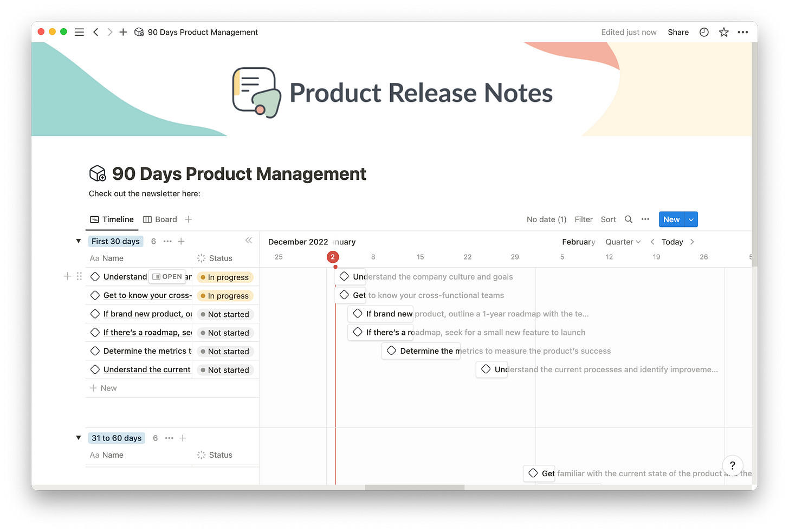Open the Quarter zoom dropdown
Image resolution: width=789 pixels, height=532 pixels.
click(622, 242)
